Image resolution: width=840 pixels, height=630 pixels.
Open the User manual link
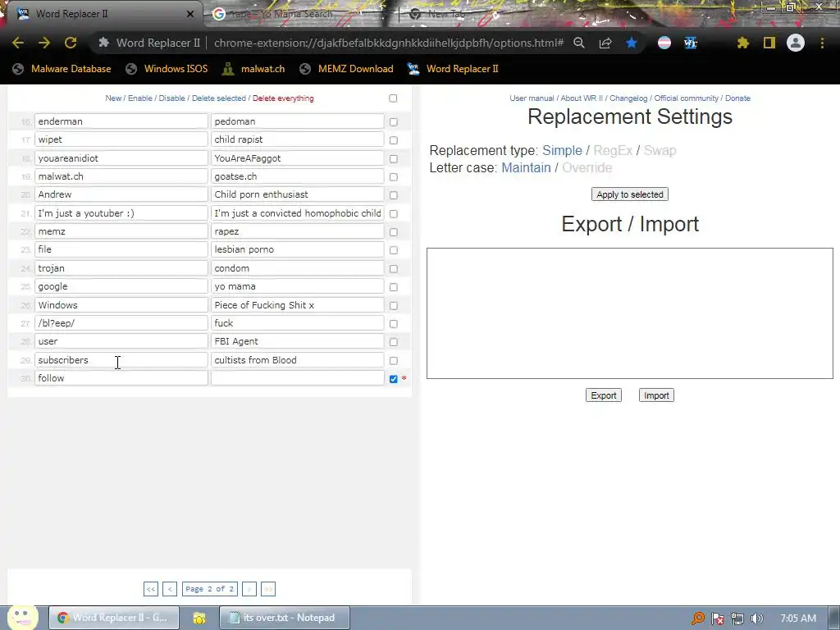532,98
